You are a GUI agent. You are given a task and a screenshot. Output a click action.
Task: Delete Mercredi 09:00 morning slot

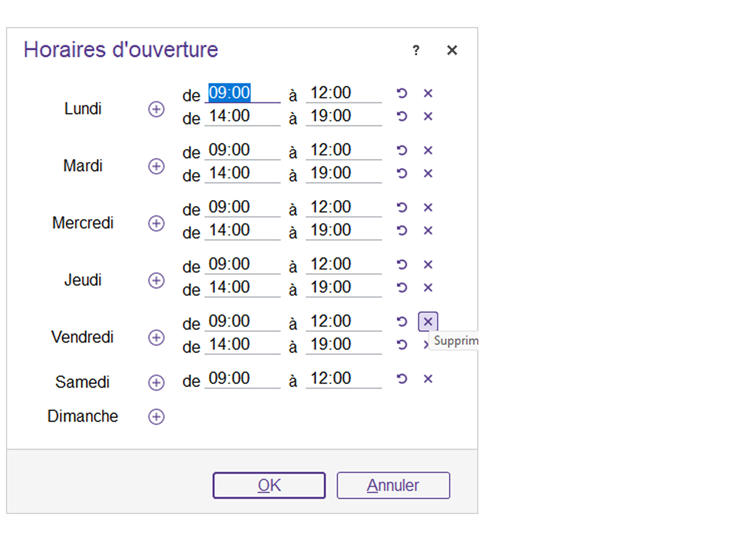click(428, 207)
